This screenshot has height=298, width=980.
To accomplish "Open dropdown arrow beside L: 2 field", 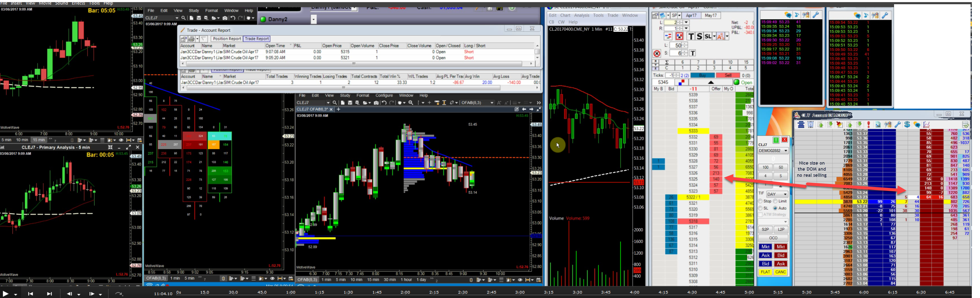I will 686,22.
